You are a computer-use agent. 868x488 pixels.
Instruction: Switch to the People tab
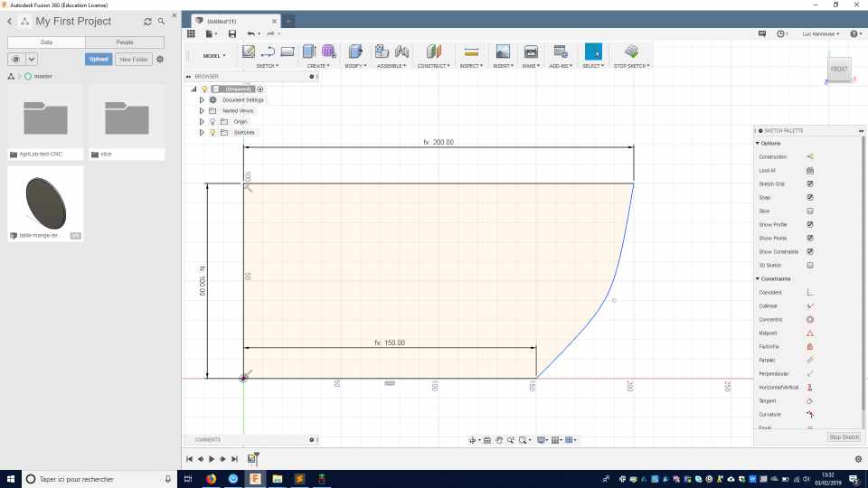125,42
